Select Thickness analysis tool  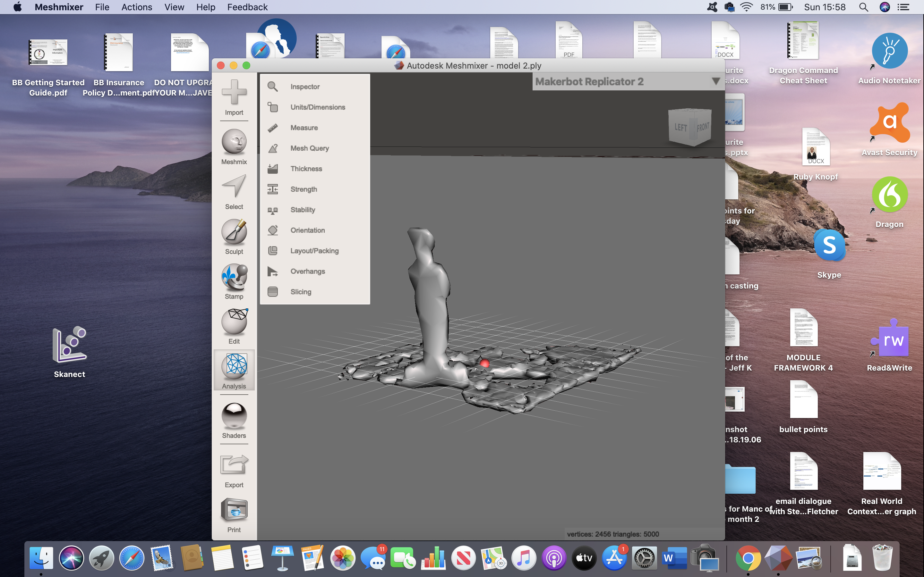306,169
